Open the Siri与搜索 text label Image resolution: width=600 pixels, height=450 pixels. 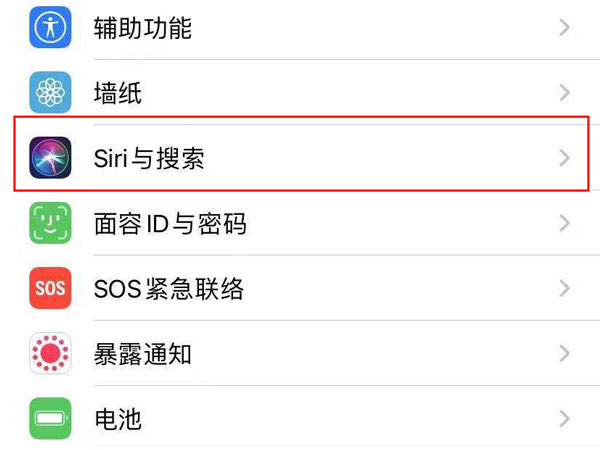point(149,158)
